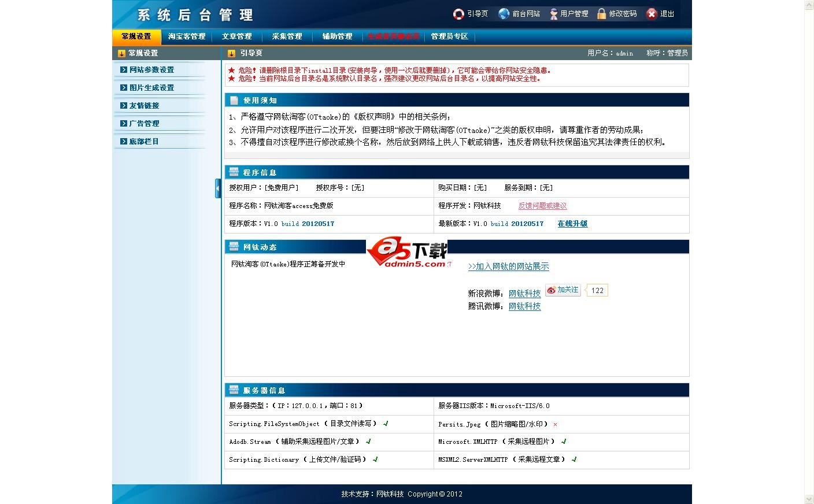Click the 服务器信息 panel header icon
The image size is (814, 504).
[234, 390]
